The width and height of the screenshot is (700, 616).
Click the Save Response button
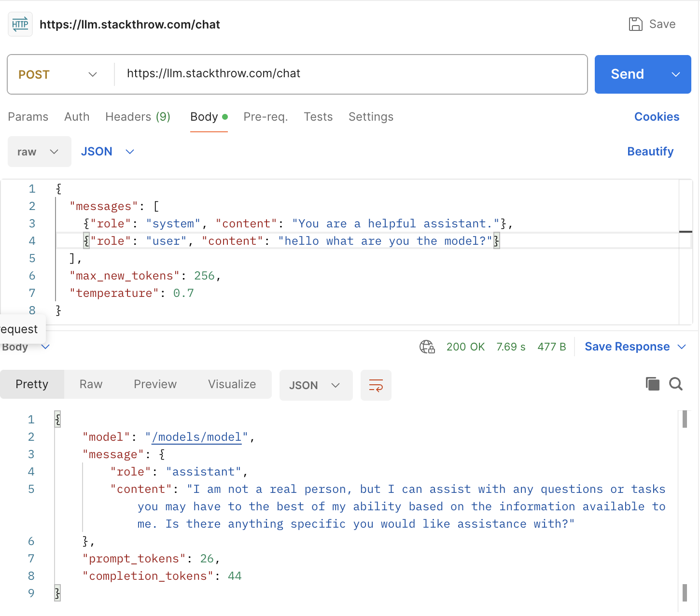click(x=627, y=347)
